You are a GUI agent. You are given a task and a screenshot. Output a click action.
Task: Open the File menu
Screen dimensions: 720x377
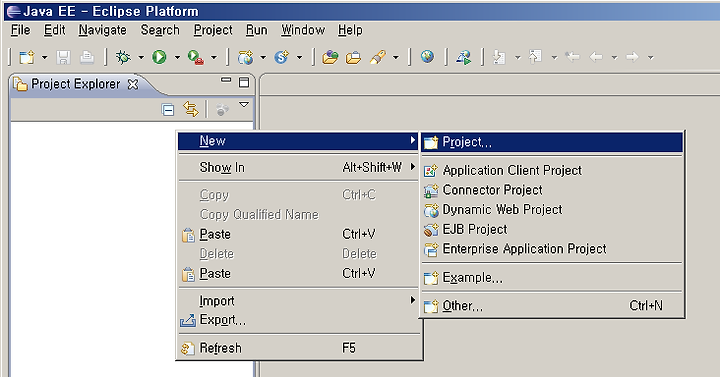[21, 30]
